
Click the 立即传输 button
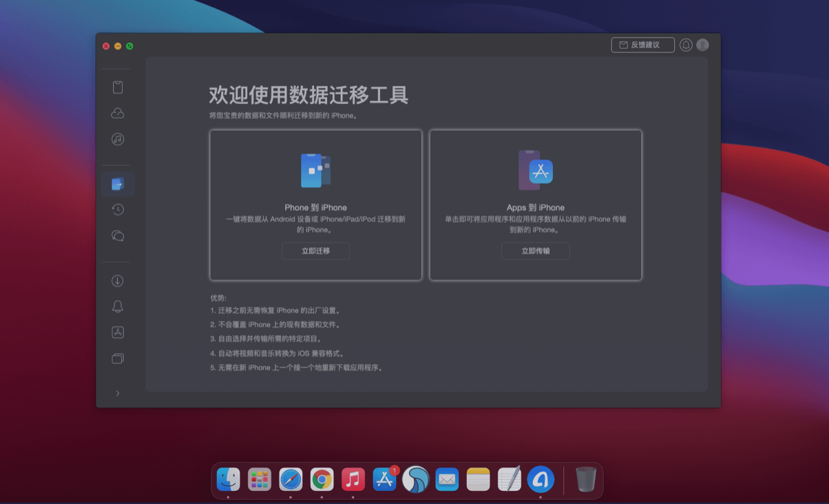[535, 251]
